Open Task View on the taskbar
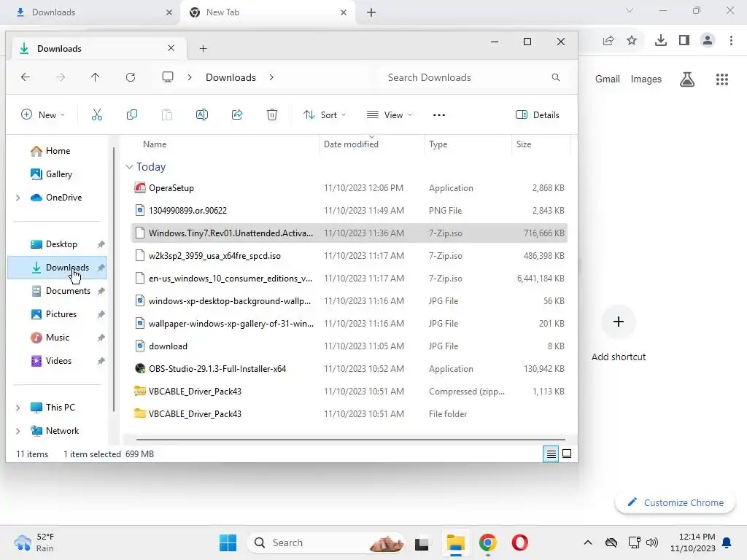 click(422, 542)
